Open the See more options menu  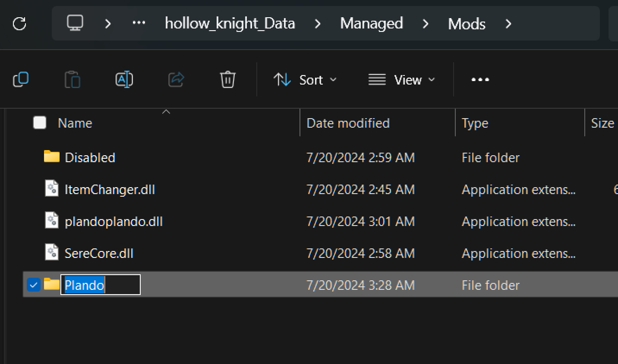480,79
